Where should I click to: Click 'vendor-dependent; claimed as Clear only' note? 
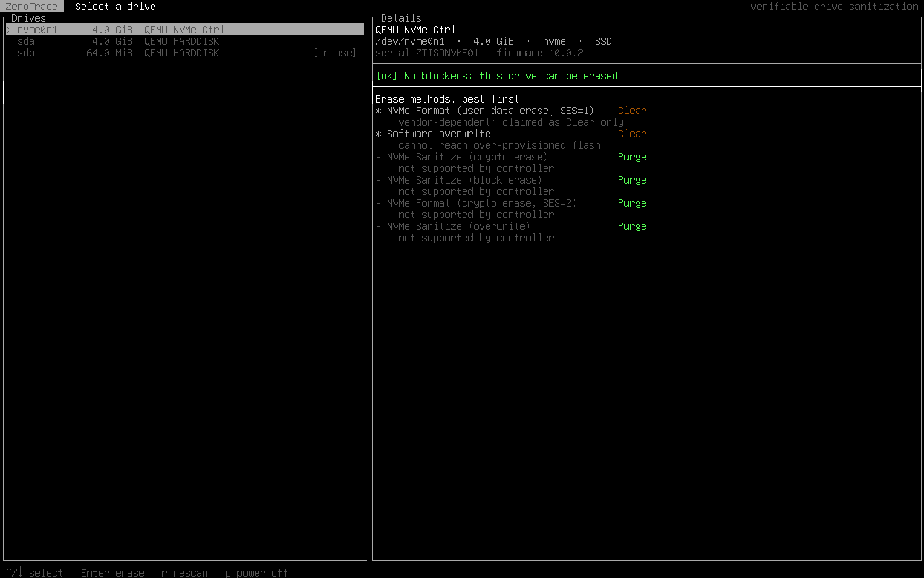511,122
